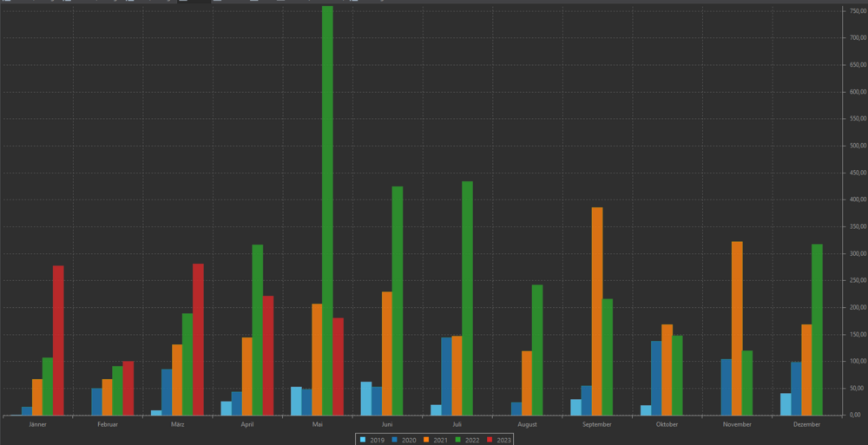Click the Februar month label
Viewport: 868px width, 445px height.
(108, 424)
